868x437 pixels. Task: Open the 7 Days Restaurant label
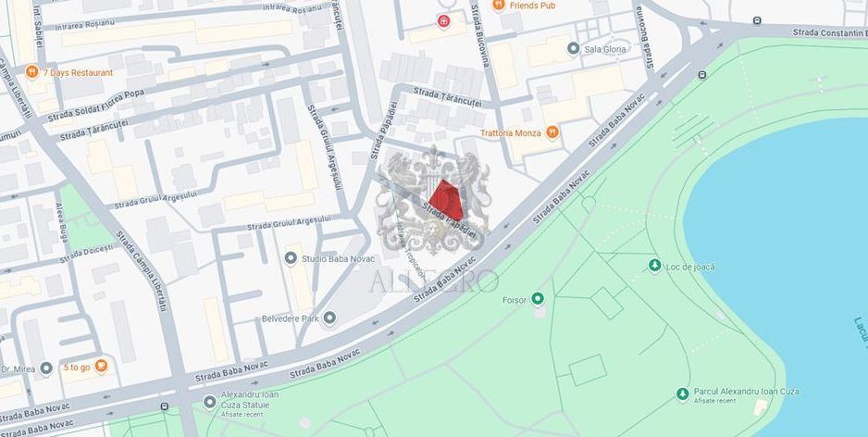[78, 73]
